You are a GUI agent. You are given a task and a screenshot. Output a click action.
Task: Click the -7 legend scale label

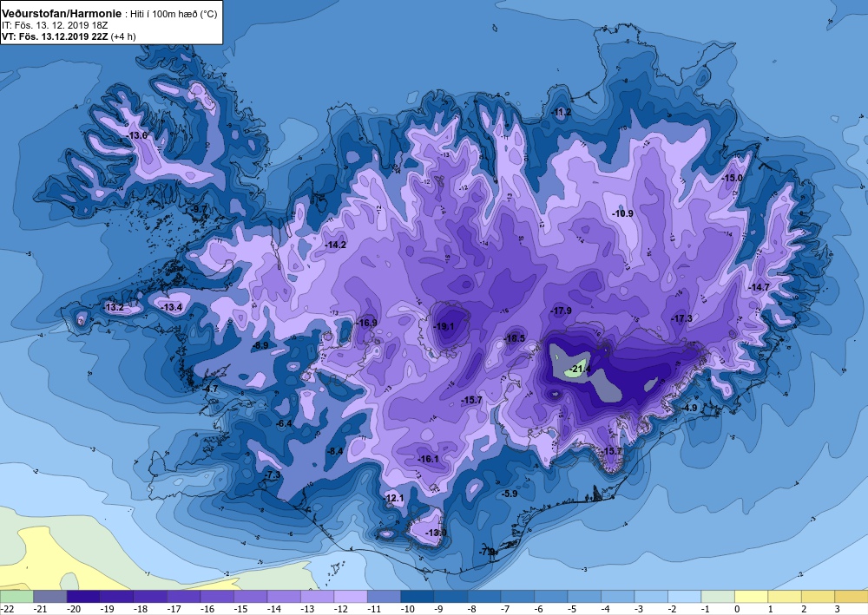click(505, 609)
